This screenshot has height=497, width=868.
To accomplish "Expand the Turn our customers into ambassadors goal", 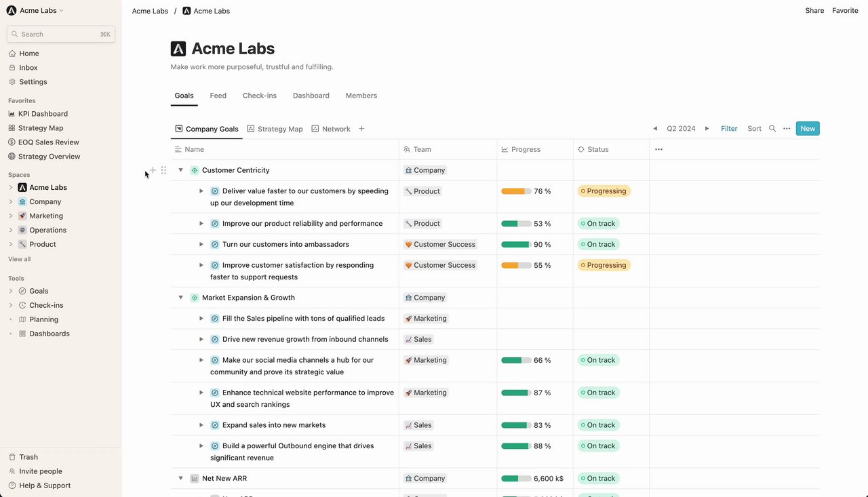I will point(201,244).
